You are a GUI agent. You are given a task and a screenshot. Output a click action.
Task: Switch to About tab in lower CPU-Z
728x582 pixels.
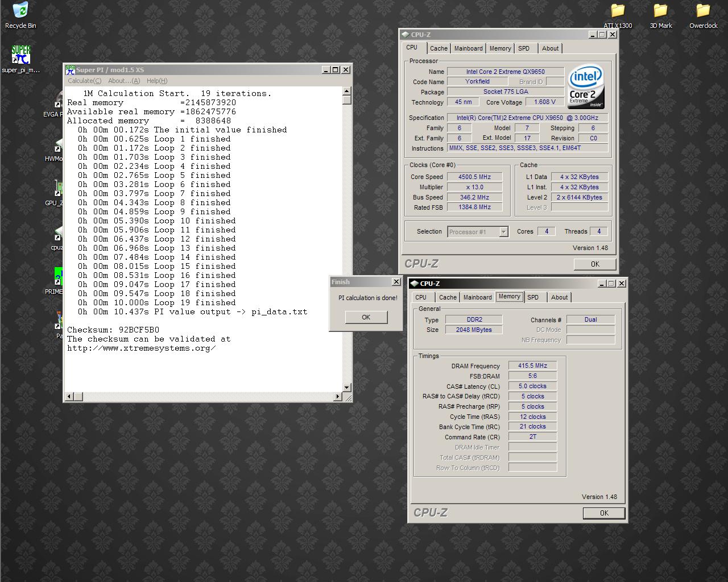pyautogui.click(x=559, y=297)
